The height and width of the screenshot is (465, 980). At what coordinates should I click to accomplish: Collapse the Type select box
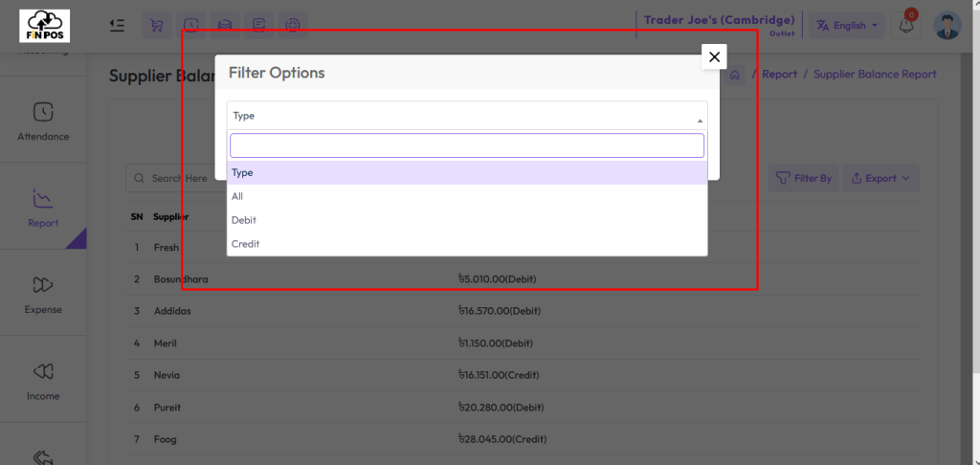pyautogui.click(x=467, y=116)
